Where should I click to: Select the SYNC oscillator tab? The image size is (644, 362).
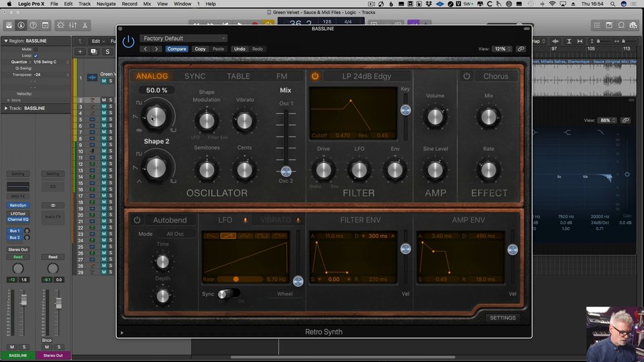coord(195,76)
